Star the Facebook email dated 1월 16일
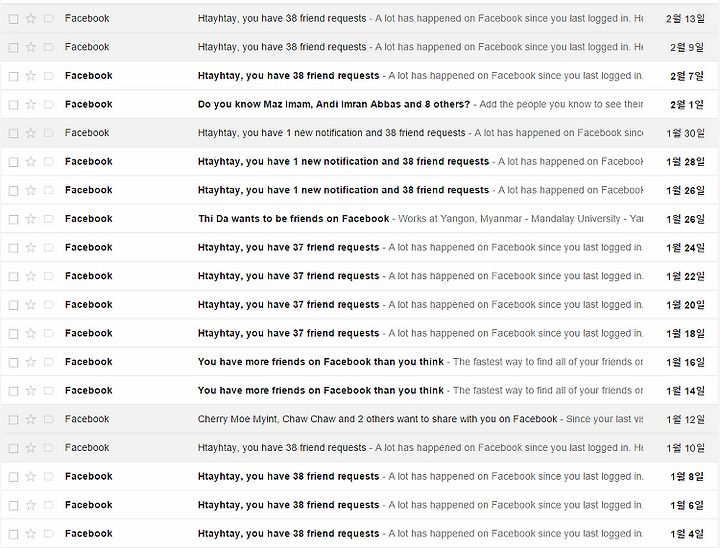This screenshot has width=720, height=548. coord(31,362)
